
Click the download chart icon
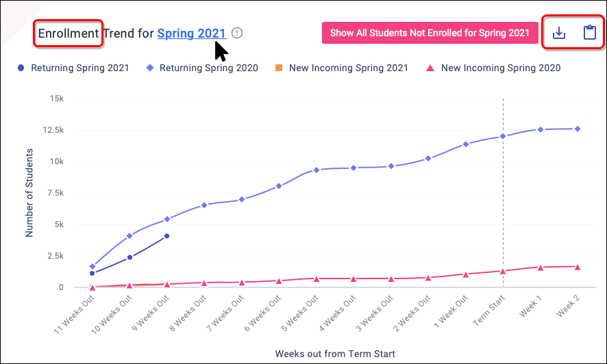tap(559, 33)
